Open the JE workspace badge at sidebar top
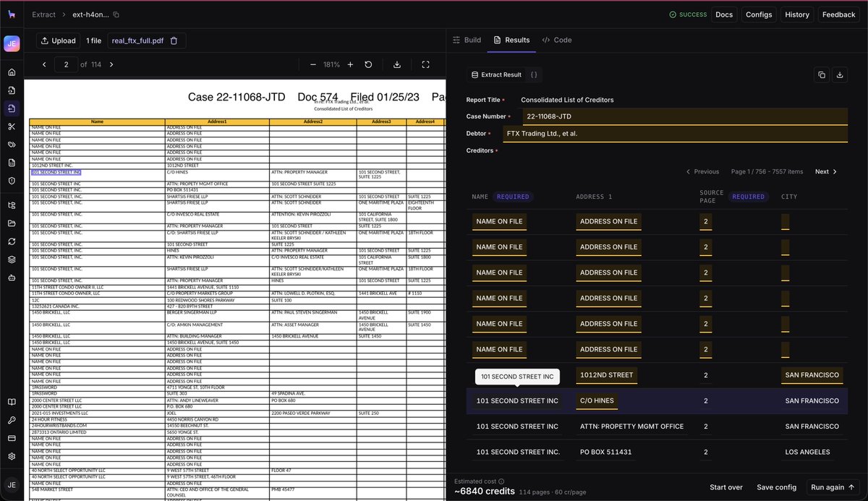This screenshot has width=868, height=501. pyautogui.click(x=12, y=43)
